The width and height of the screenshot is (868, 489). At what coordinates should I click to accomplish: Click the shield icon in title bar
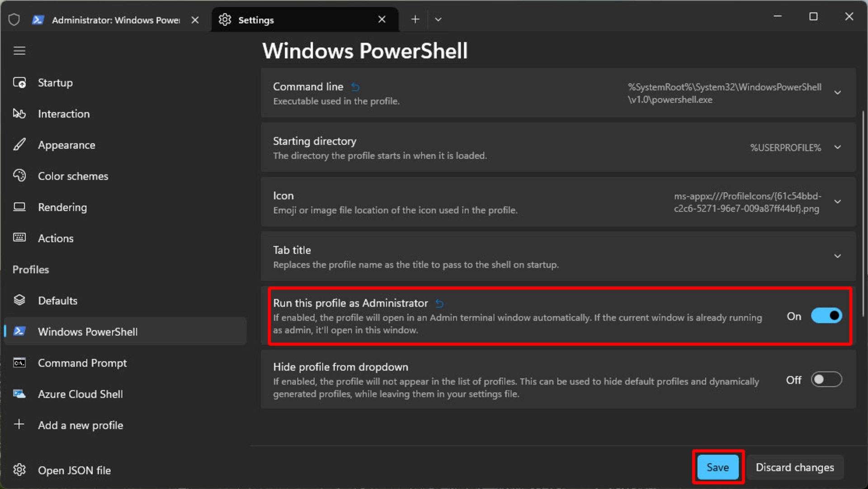coord(14,20)
